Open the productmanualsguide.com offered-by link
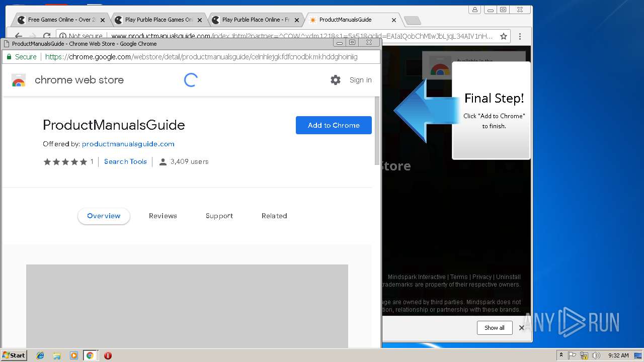Viewport: 644px width, 362px height. [128, 144]
